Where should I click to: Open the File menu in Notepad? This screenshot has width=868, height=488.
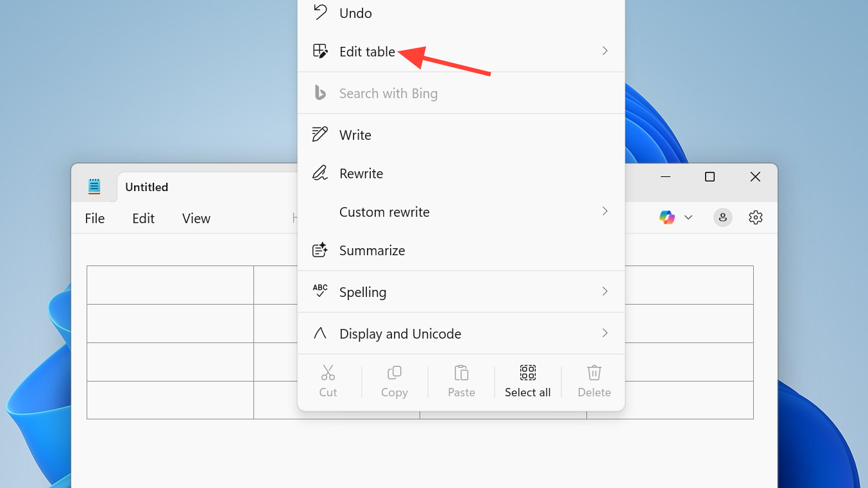(x=94, y=219)
